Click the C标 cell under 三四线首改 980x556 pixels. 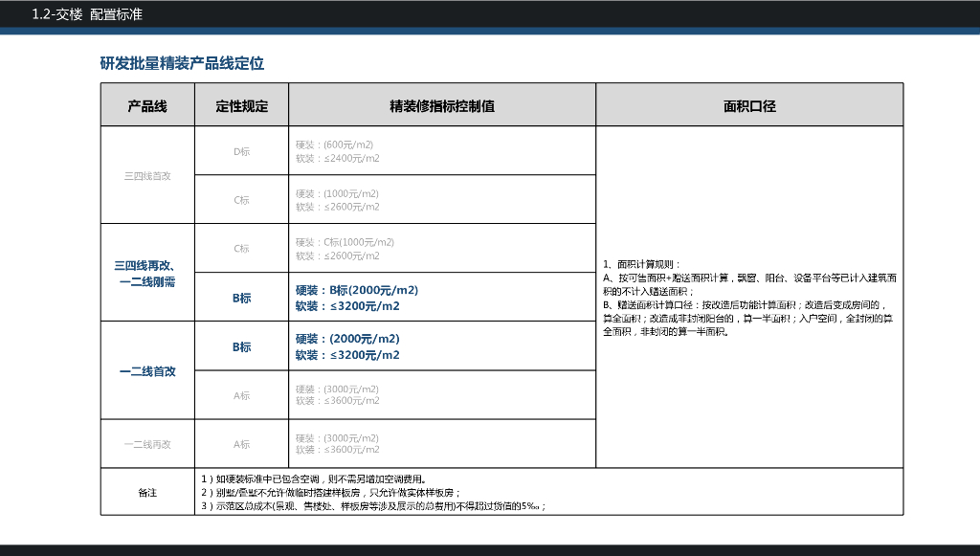242,200
